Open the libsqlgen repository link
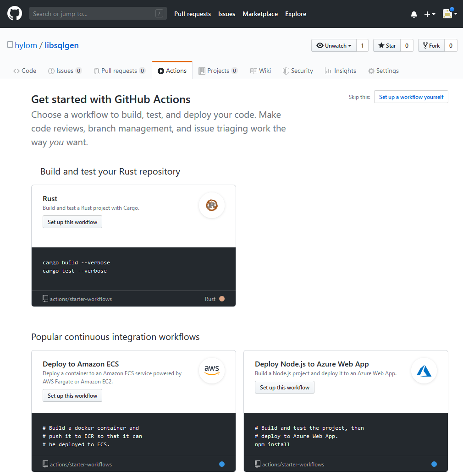The width and height of the screenshot is (463, 476). tap(62, 45)
